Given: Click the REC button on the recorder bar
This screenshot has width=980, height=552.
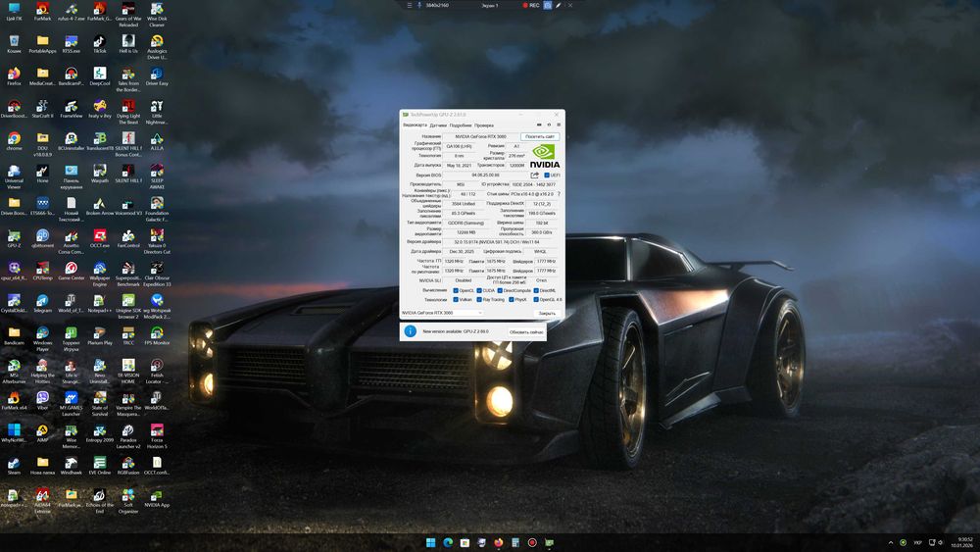Looking at the screenshot, I should [530, 5].
